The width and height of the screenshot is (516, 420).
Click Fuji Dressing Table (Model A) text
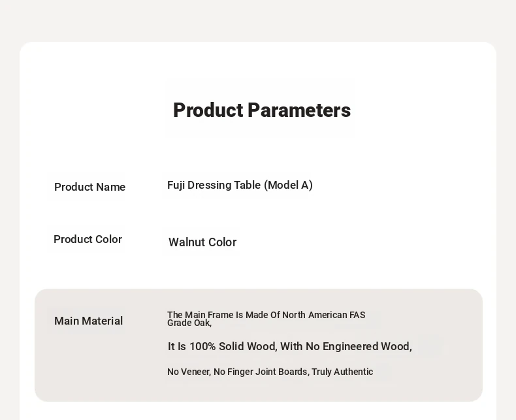coord(240,185)
